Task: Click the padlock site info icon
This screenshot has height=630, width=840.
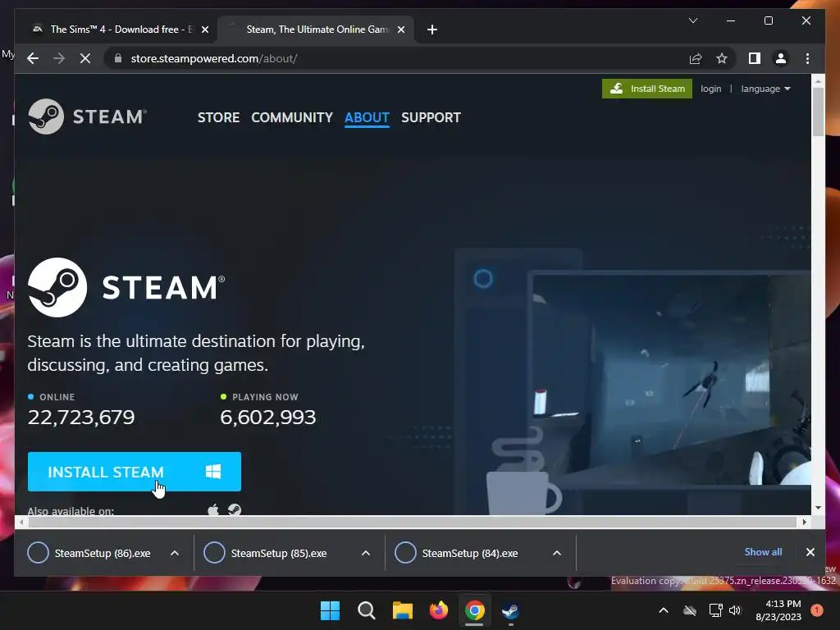Action: [x=118, y=58]
